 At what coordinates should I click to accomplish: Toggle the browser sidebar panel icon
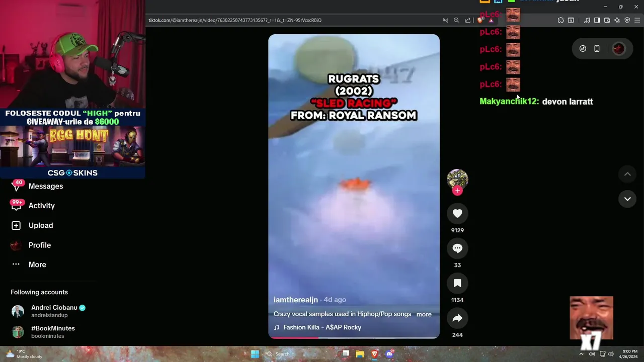pyautogui.click(x=597, y=20)
